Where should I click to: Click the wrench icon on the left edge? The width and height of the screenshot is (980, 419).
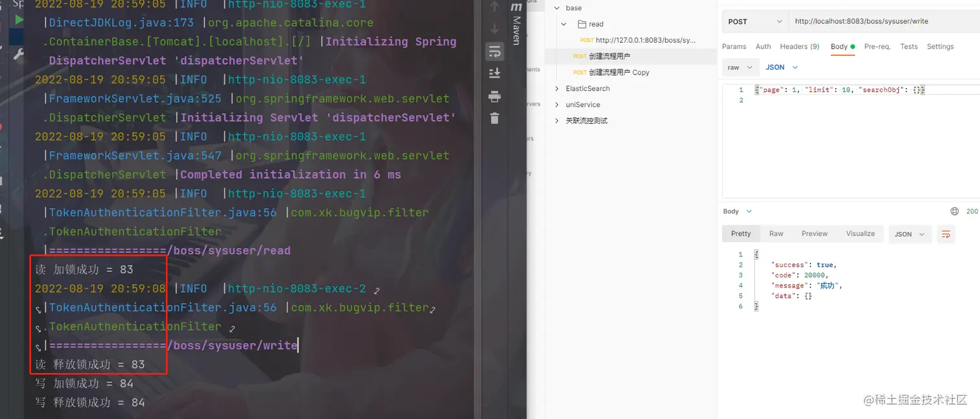click(x=19, y=54)
